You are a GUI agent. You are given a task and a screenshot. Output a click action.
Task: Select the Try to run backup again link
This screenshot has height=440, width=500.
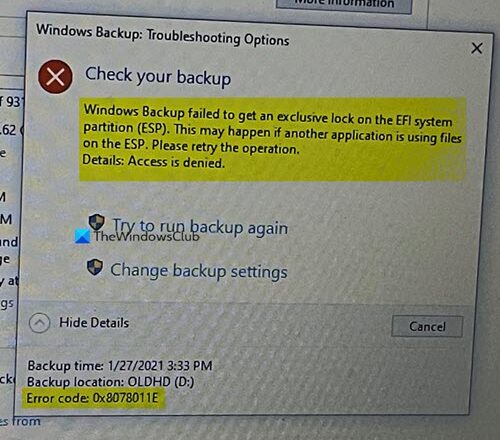coord(200,227)
